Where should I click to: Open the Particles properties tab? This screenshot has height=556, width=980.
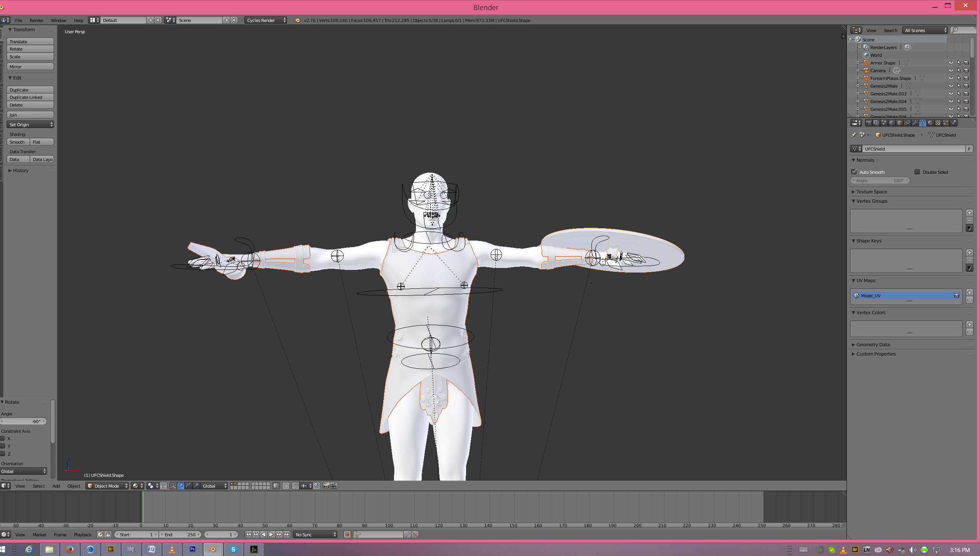(x=946, y=123)
